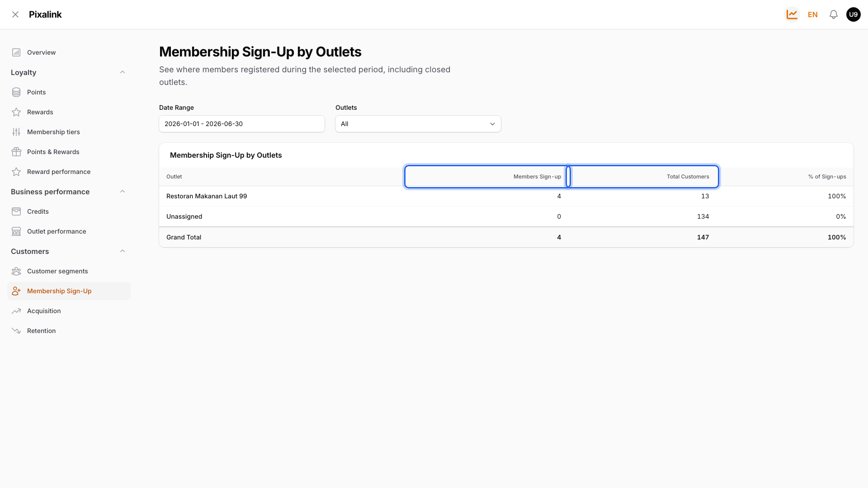
Task: Click the Overview bar-chart icon
Action: [x=16, y=52]
